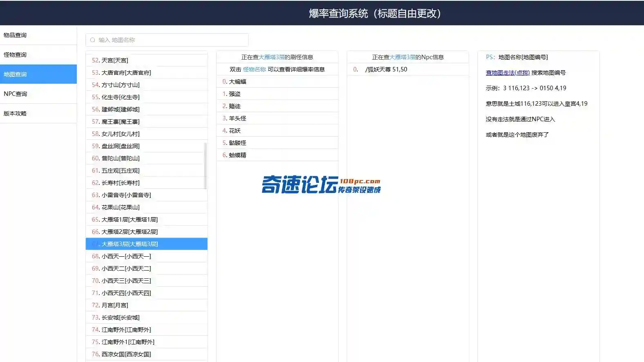The height and width of the screenshot is (362, 644).
Task: Select map row 64. 花果山
Action: click(147, 207)
